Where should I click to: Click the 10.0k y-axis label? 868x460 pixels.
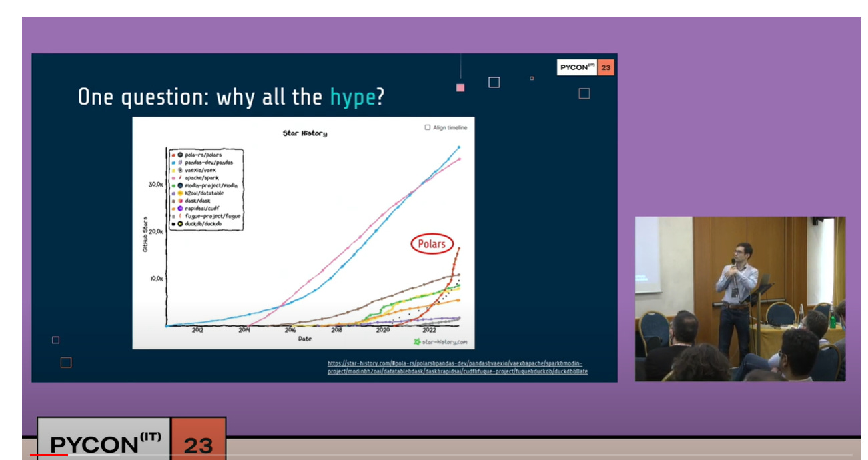point(155,279)
